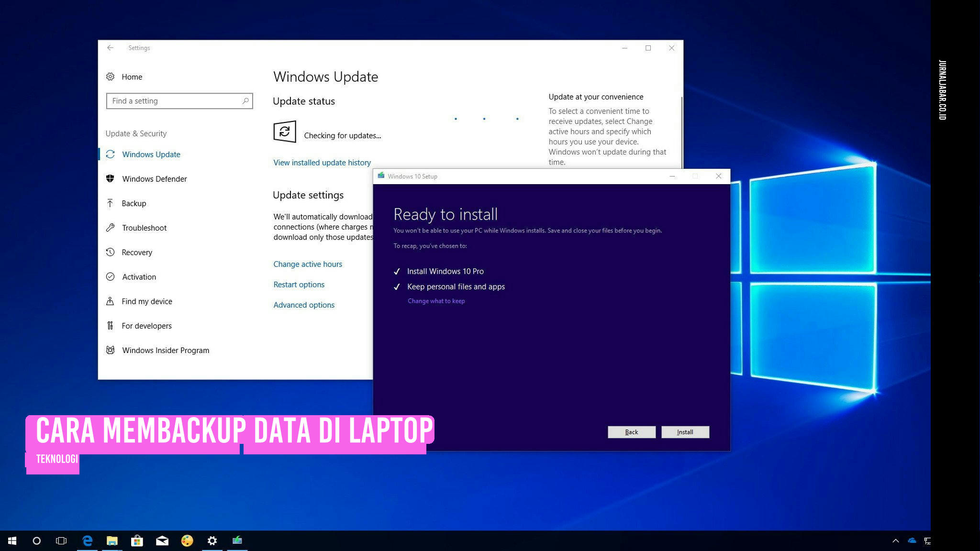Open the Restart options link
Image resolution: width=980 pixels, height=551 pixels.
299,285
